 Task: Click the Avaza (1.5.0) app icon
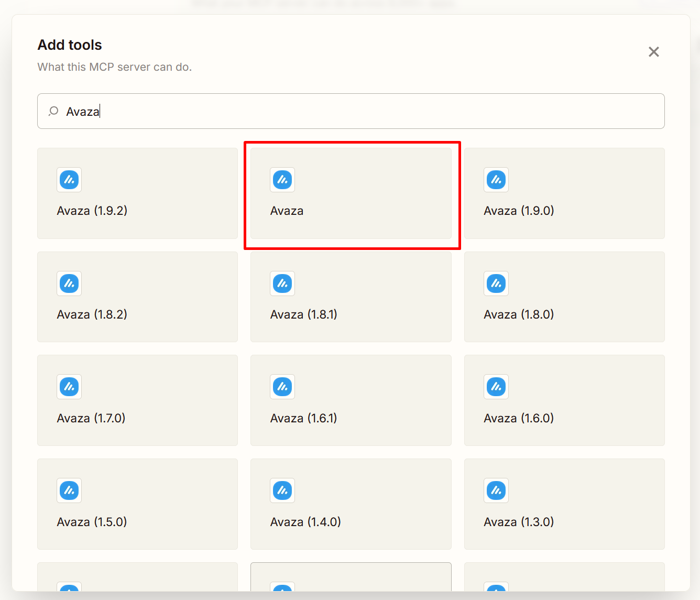tap(69, 490)
